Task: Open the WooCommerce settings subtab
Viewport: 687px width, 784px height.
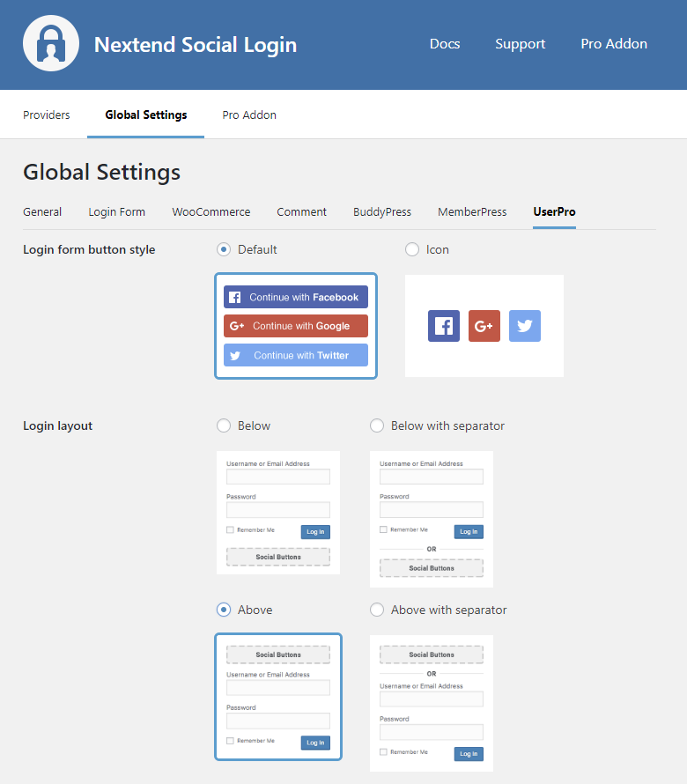Action: click(211, 211)
